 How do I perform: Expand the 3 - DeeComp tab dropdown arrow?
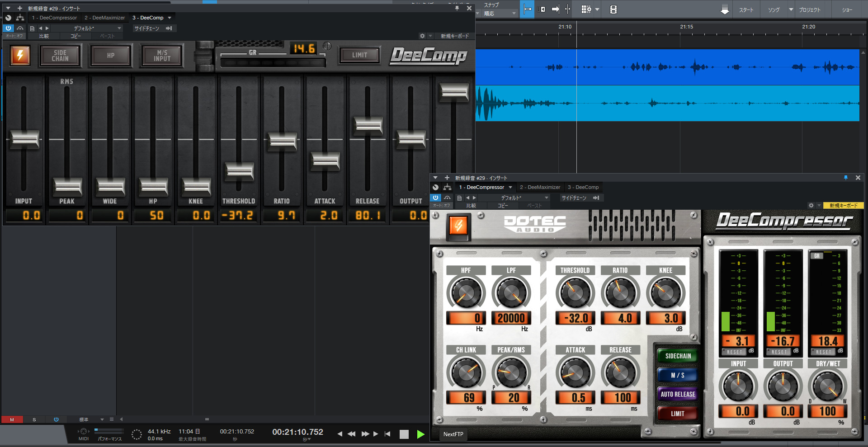(170, 18)
